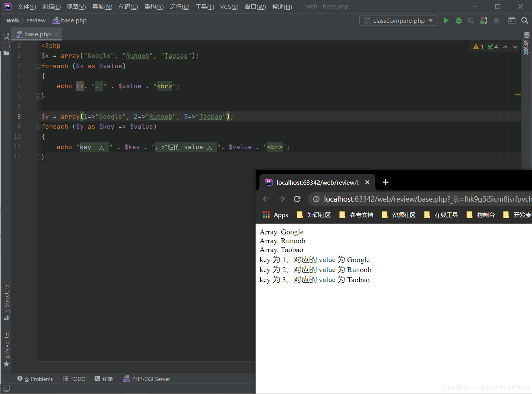Open the 控制台 bookmark folder
532x394 pixels.
pos(481,215)
